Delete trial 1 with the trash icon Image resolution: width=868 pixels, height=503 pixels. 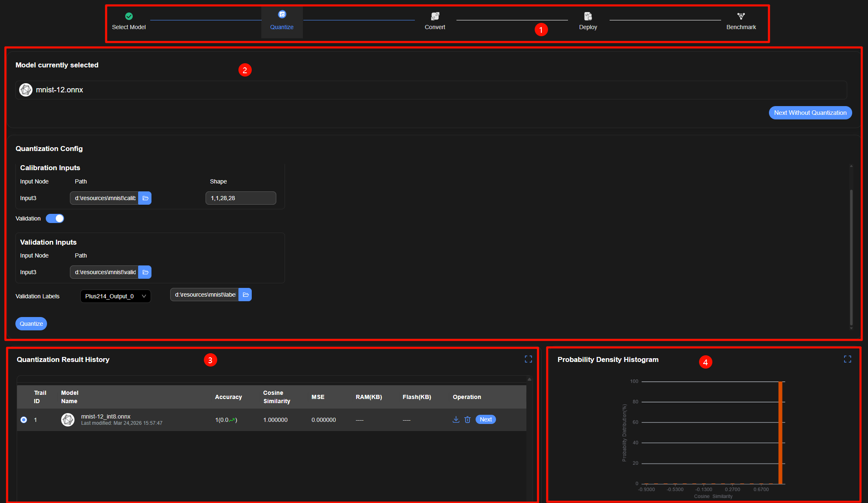467,419
